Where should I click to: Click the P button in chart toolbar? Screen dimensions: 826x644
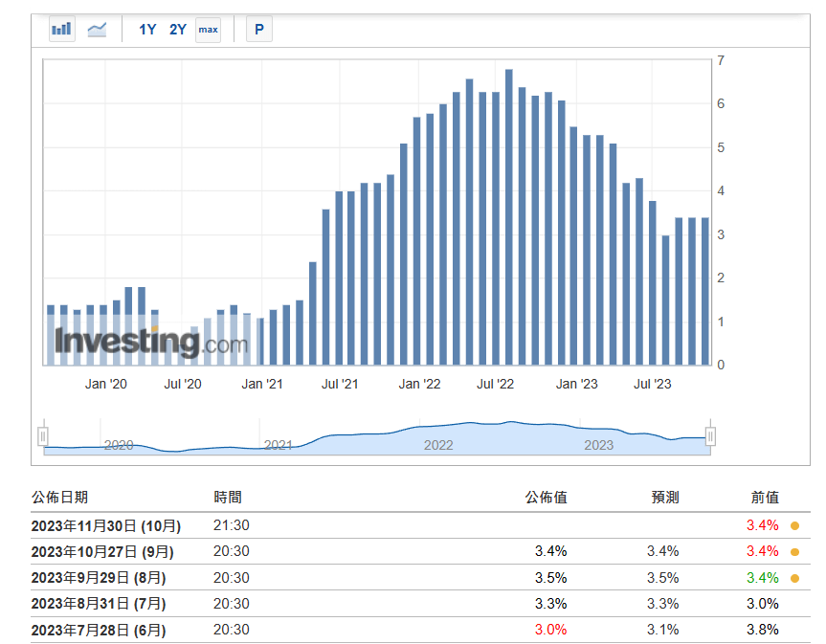pos(258,30)
